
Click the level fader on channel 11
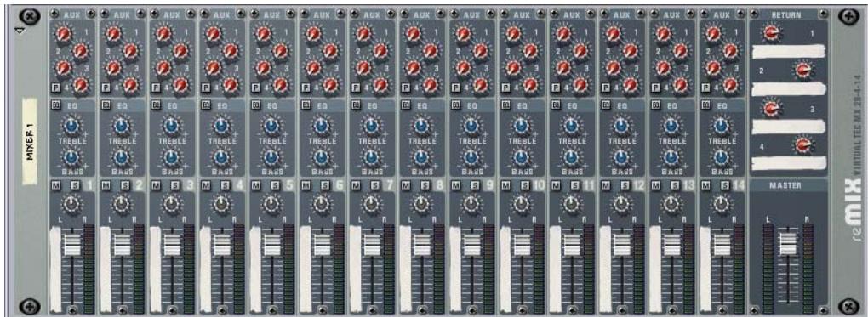(x=573, y=245)
